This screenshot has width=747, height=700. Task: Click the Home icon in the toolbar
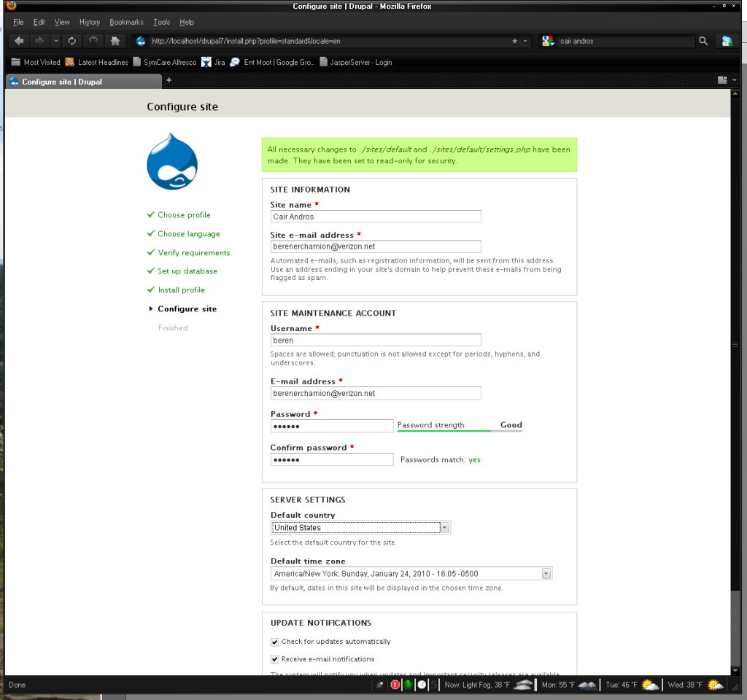pyautogui.click(x=115, y=41)
